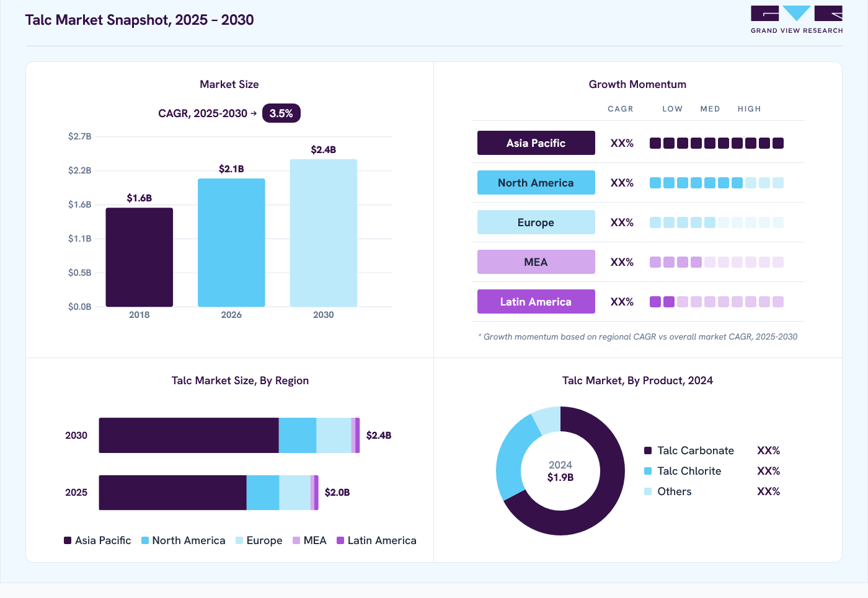The height and width of the screenshot is (598, 868).
Task: Click the Talc Market Snapshot page heading
Action: [139, 20]
